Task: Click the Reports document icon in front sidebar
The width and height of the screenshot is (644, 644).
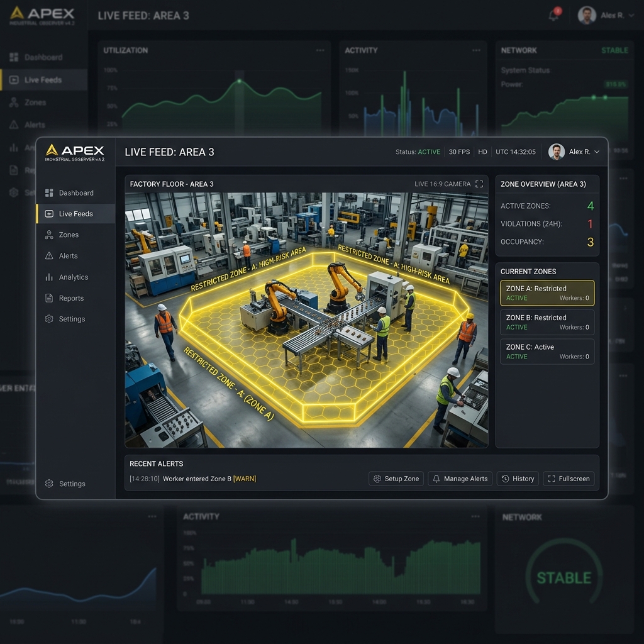Action: pyautogui.click(x=49, y=297)
